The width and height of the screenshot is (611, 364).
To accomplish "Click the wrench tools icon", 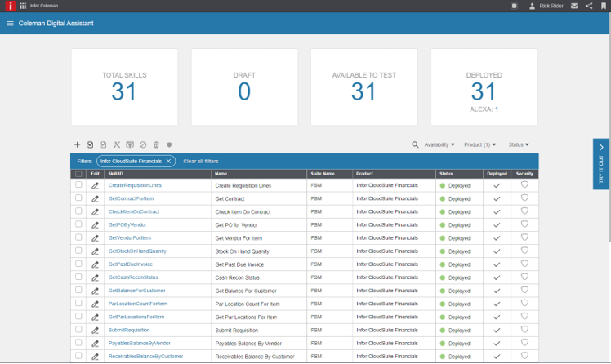I will tap(117, 144).
